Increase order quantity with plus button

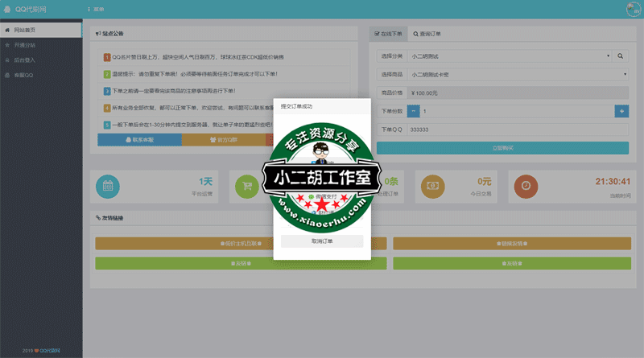621,111
